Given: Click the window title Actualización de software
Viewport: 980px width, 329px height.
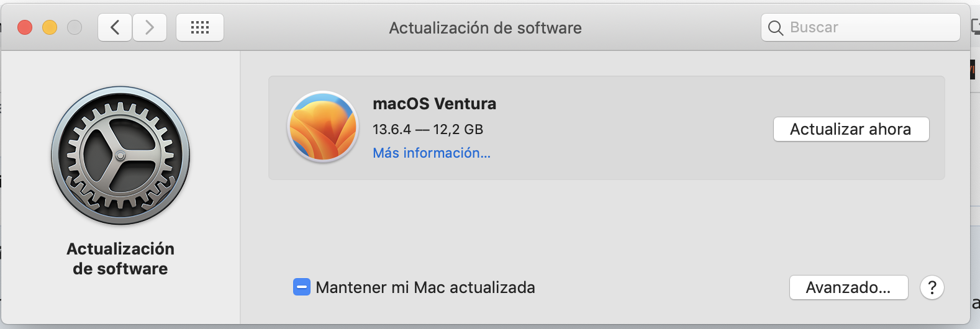Looking at the screenshot, I should tap(486, 28).
